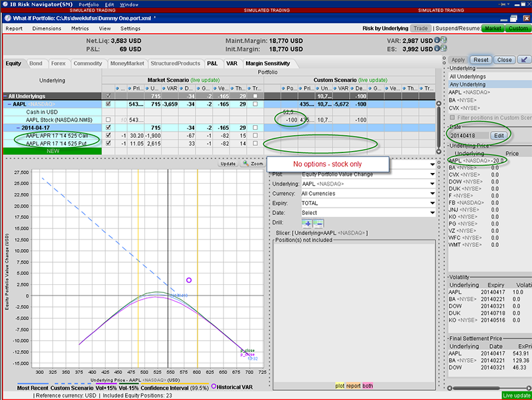Click the Live update status indicator
532x400 pixels.
[517, 395]
